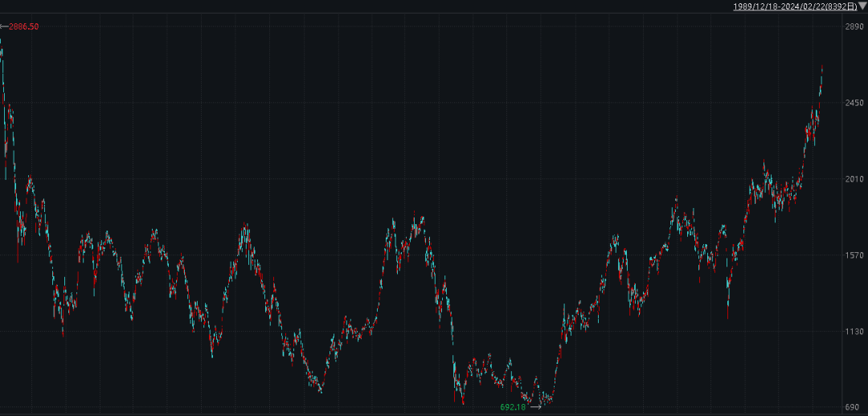This screenshot has width=868, height=416.
Task: Select the 1570 price axis label
Action: click(853, 255)
